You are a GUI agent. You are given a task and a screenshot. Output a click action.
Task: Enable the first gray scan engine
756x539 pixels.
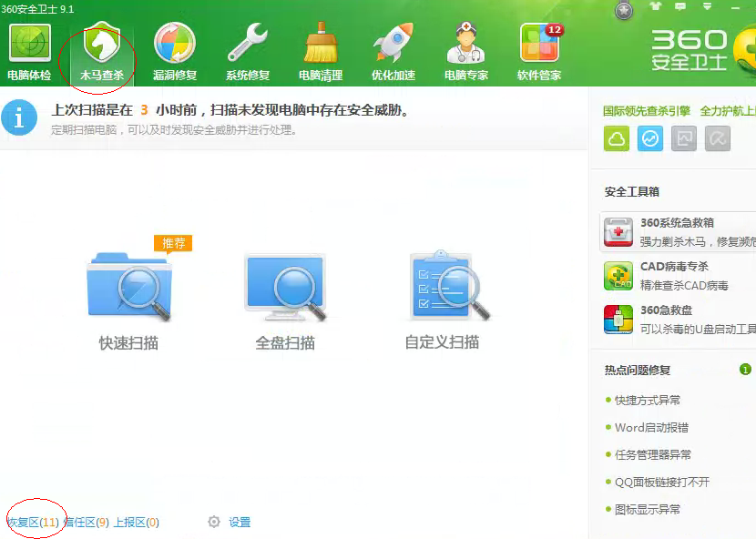coord(684,139)
